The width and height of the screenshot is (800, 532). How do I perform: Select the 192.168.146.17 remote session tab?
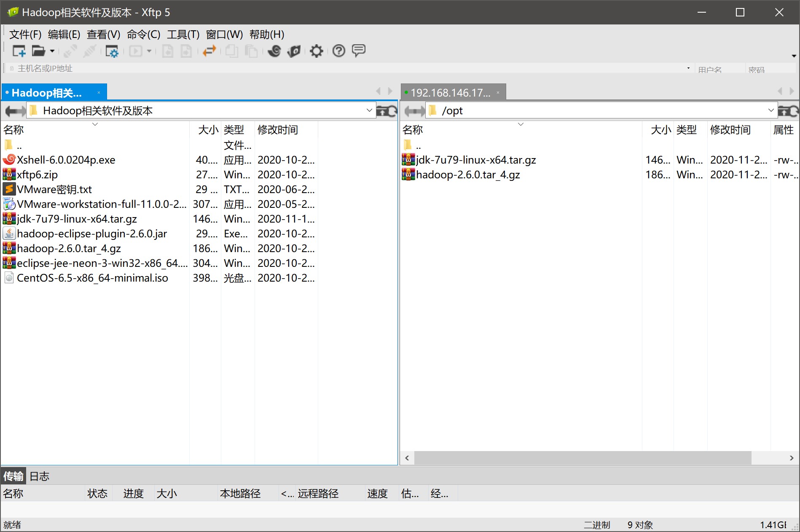450,93
